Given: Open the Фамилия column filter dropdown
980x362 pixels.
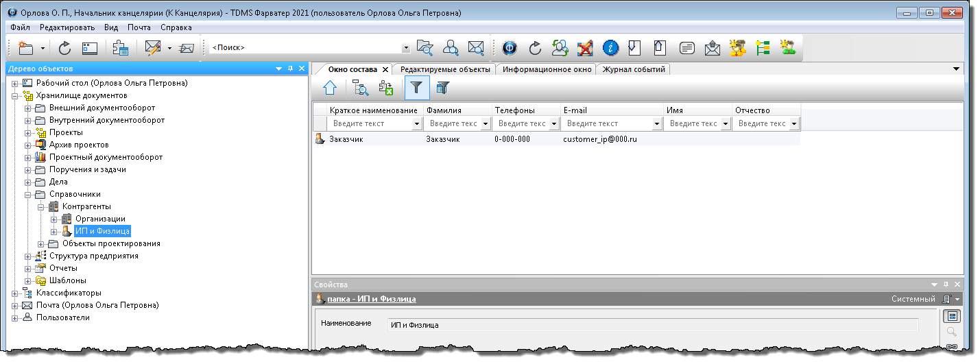Looking at the screenshot, I should [486, 123].
